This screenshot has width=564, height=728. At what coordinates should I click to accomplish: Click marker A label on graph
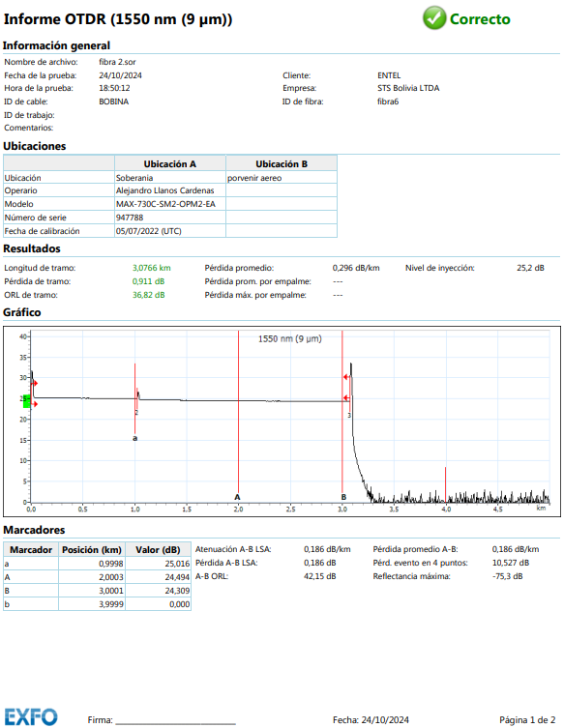pyautogui.click(x=237, y=497)
